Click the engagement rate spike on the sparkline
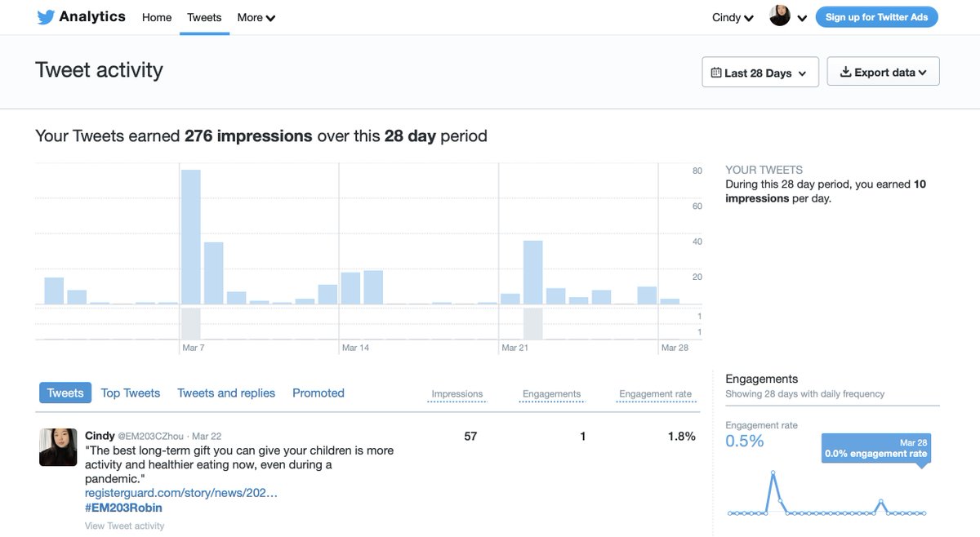 pos(773,473)
